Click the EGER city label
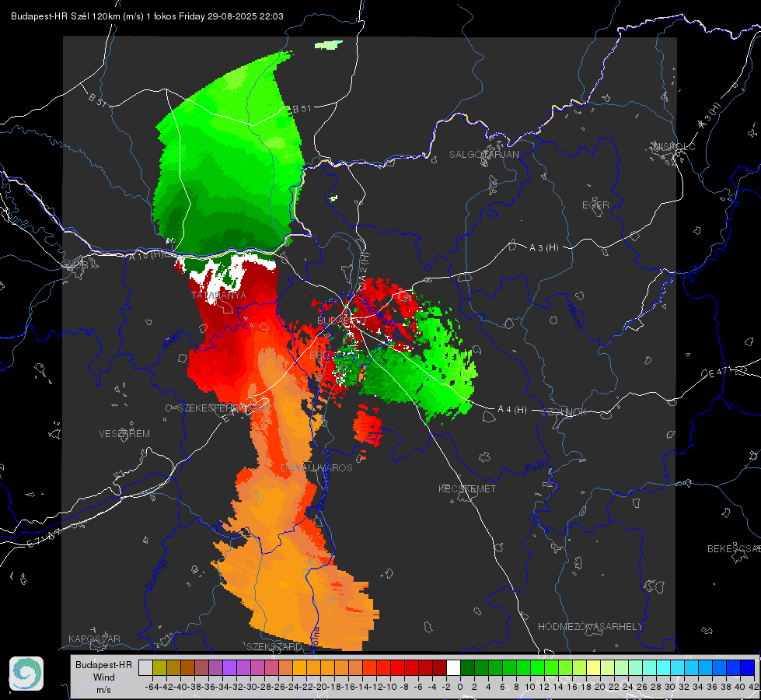This screenshot has height=700, width=761. tap(595, 205)
